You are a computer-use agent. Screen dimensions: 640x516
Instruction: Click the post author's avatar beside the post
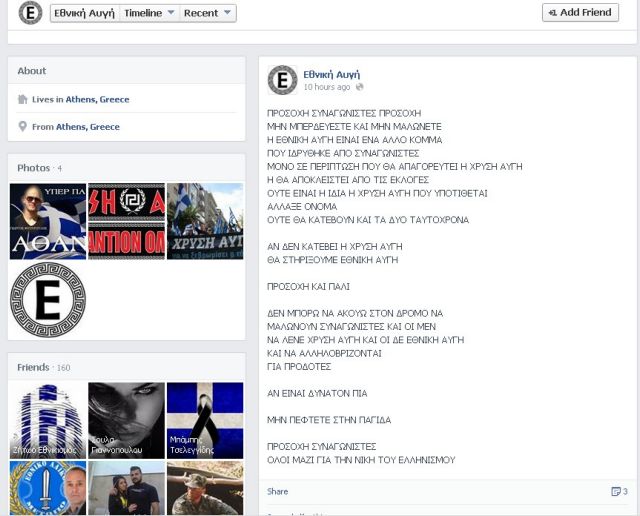(283, 80)
